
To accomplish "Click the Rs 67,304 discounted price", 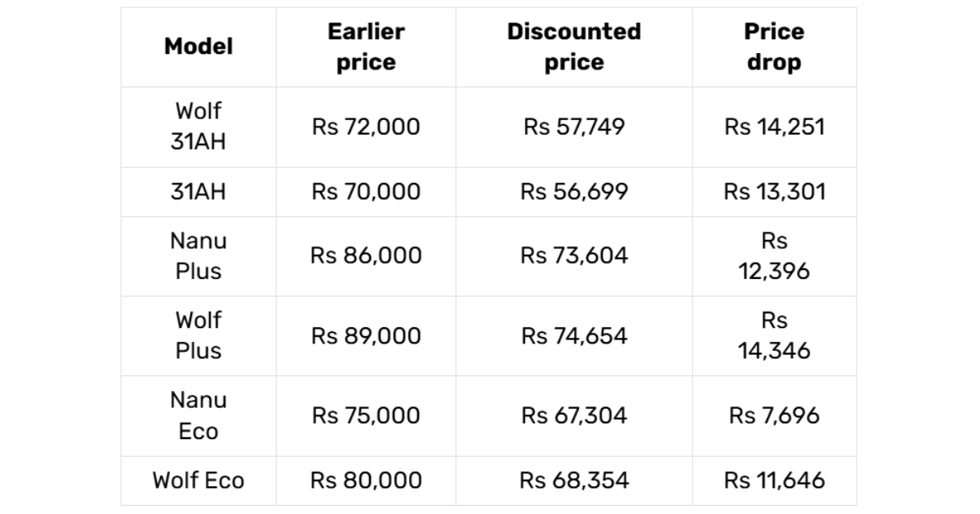I will pyautogui.click(x=574, y=415).
